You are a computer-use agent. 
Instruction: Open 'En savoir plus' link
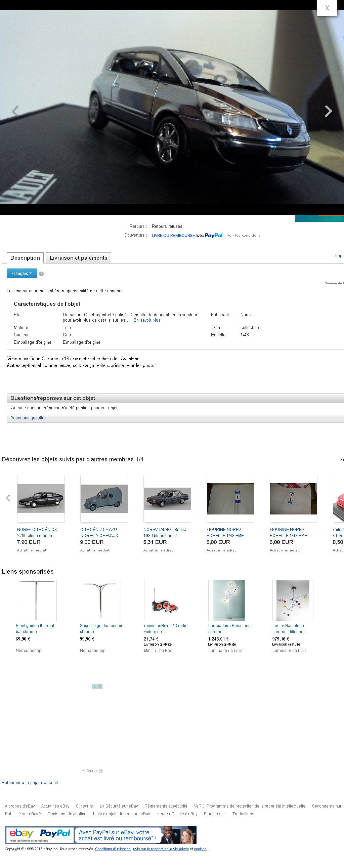(x=146, y=320)
